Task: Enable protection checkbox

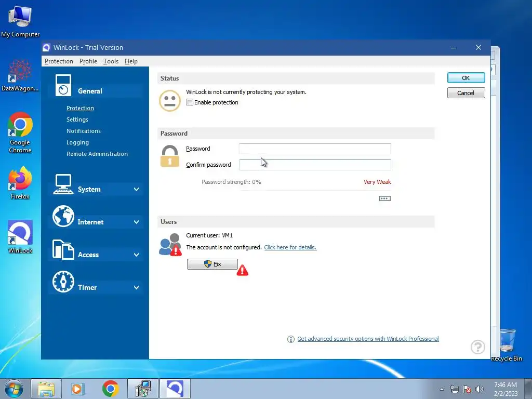Action: (190, 102)
